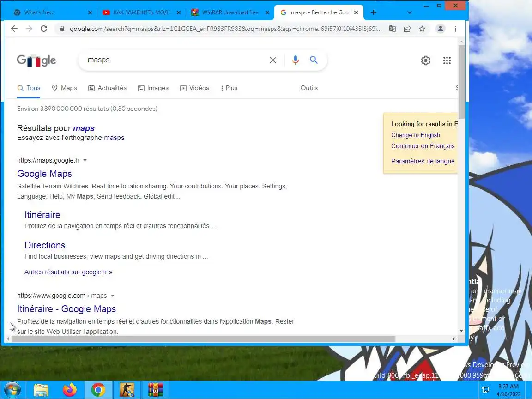Bookmark this page with the star icon
The image size is (532, 399).
point(422,29)
